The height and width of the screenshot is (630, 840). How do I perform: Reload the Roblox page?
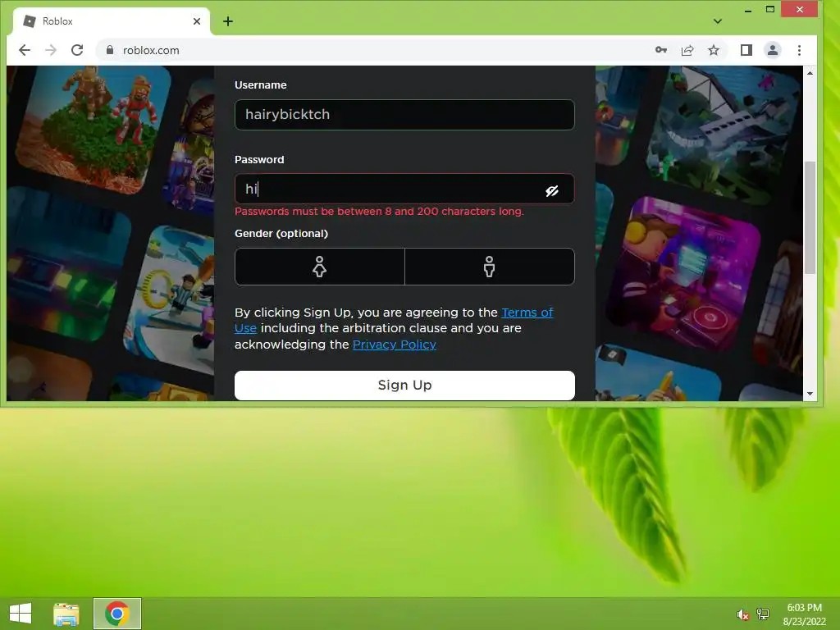click(77, 50)
